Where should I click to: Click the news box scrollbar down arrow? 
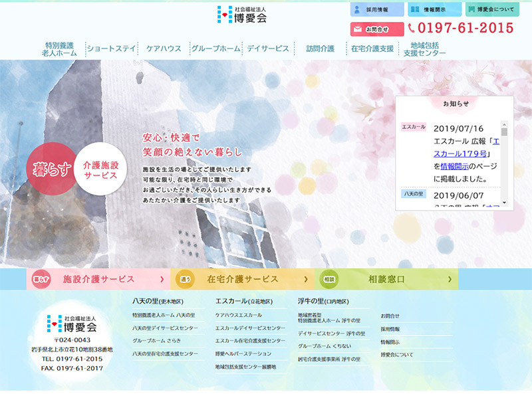pyautogui.click(x=504, y=202)
